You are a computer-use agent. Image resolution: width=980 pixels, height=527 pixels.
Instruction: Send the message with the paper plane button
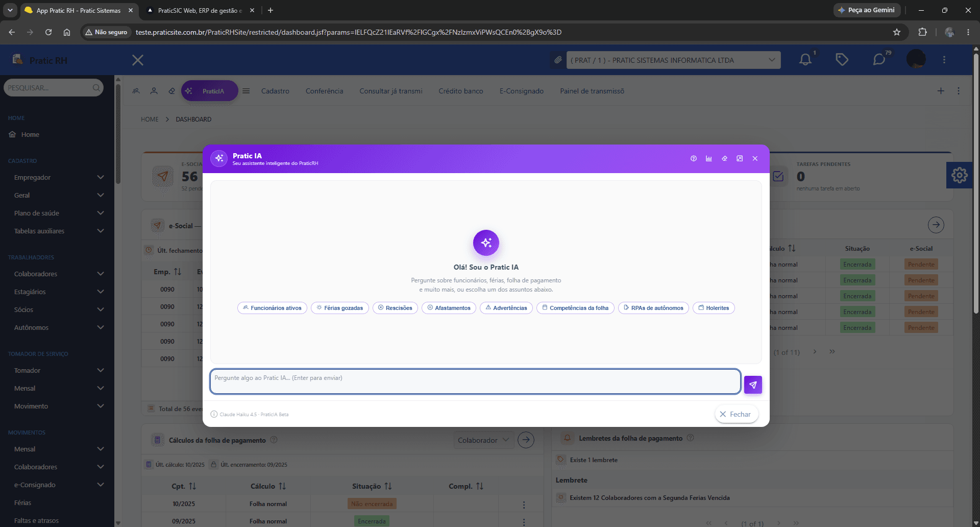[753, 385]
